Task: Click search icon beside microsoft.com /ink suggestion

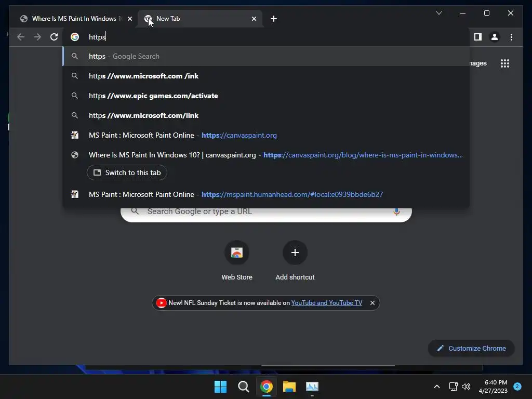Action: 75,76
